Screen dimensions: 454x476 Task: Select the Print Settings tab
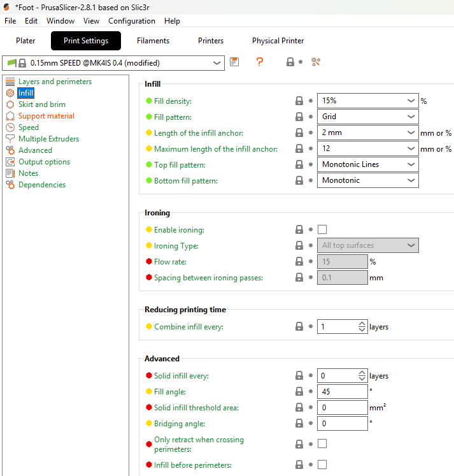tap(86, 41)
